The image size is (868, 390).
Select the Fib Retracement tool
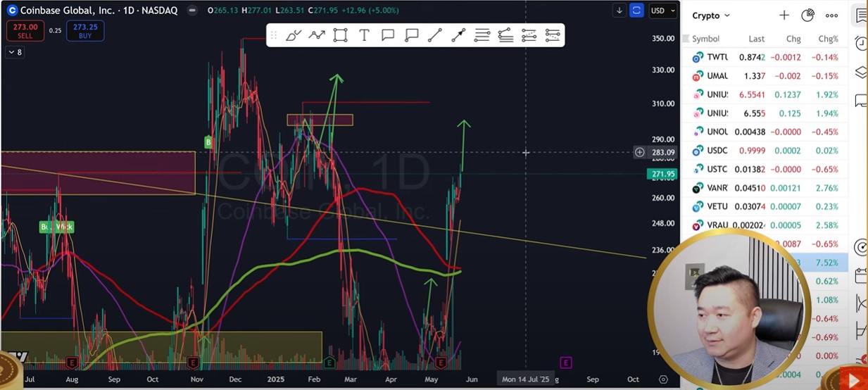click(x=505, y=35)
